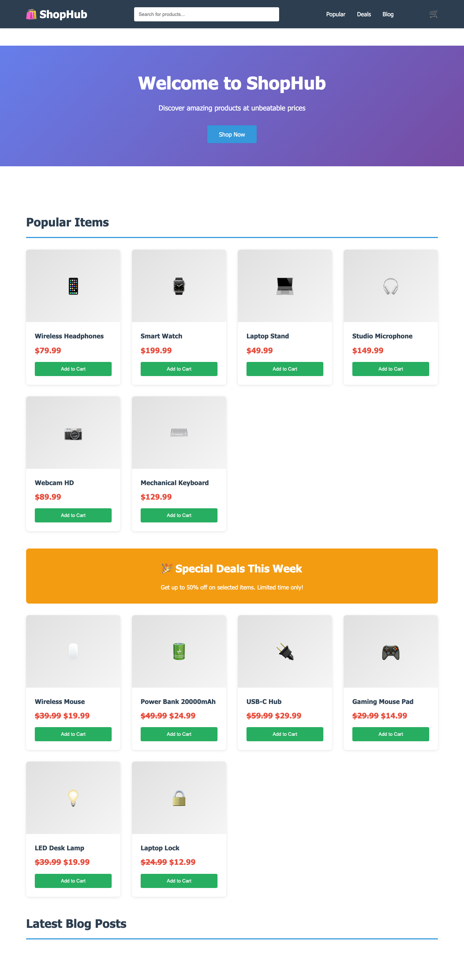Open the Wireless Headphones phone thumbnail
This screenshot has height=980, width=464.
tap(73, 286)
